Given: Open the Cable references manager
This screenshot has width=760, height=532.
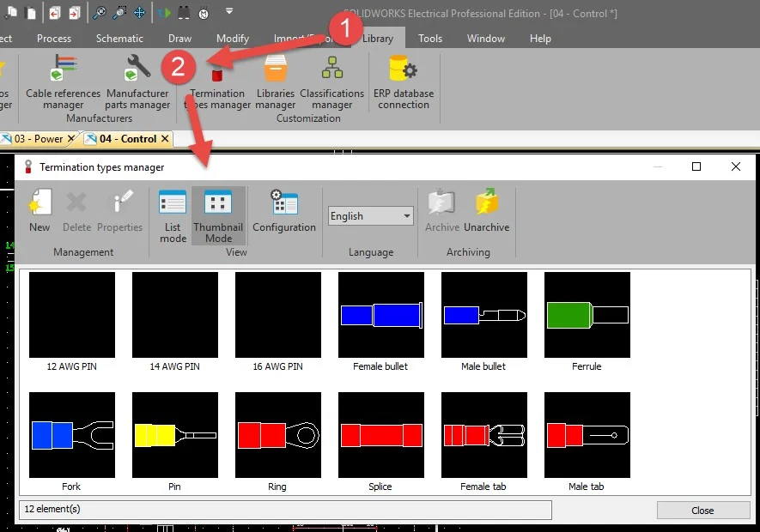Looking at the screenshot, I should pos(63,82).
